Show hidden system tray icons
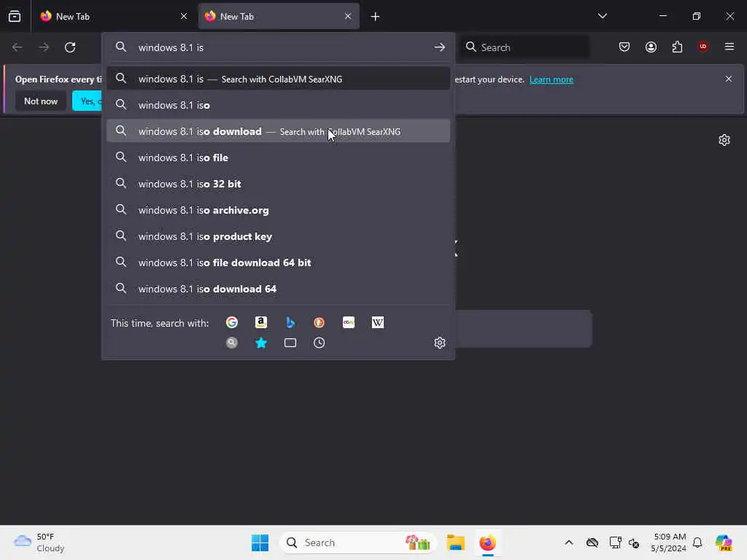747x560 pixels. (569, 542)
